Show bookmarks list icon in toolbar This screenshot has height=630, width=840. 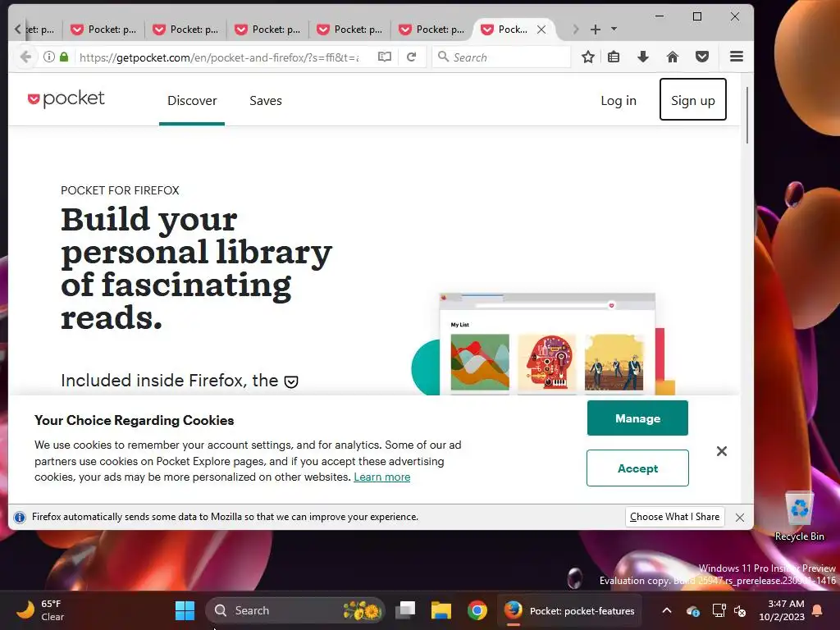click(x=614, y=57)
